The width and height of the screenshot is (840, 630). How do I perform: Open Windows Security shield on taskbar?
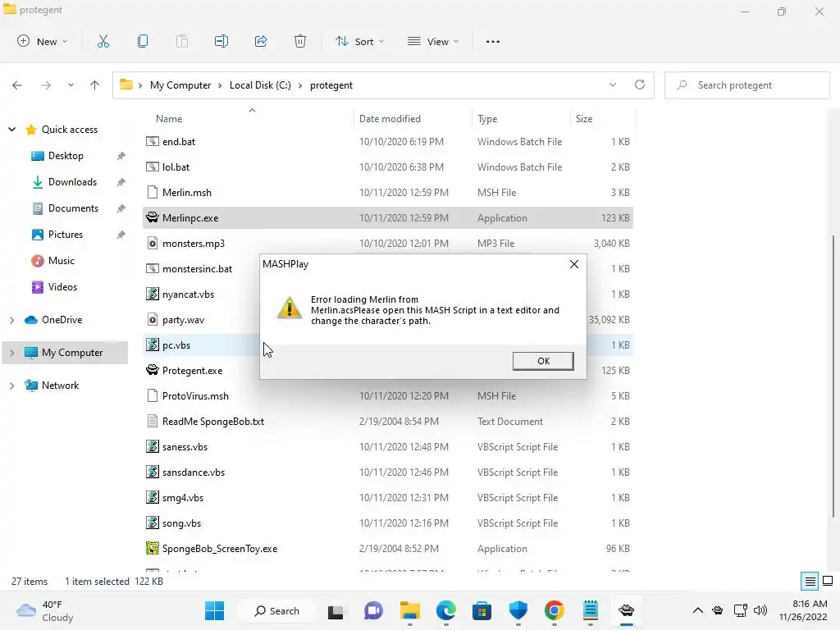(518, 610)
